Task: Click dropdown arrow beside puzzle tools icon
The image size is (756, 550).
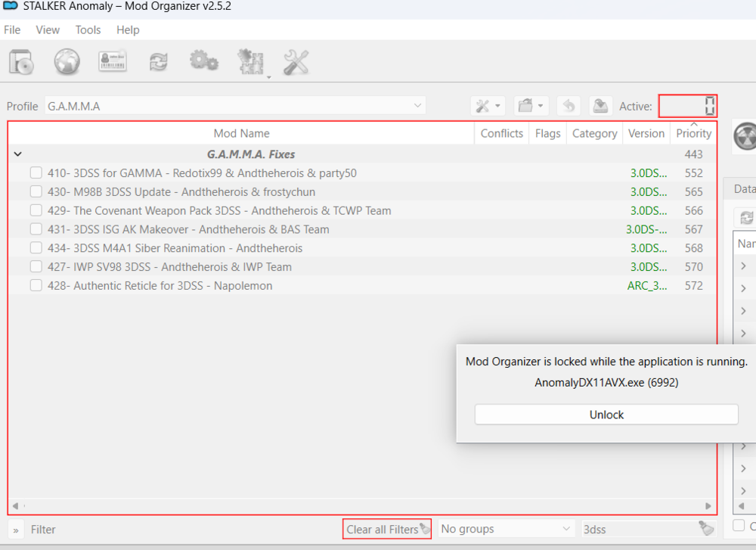Action: [268, 77]
